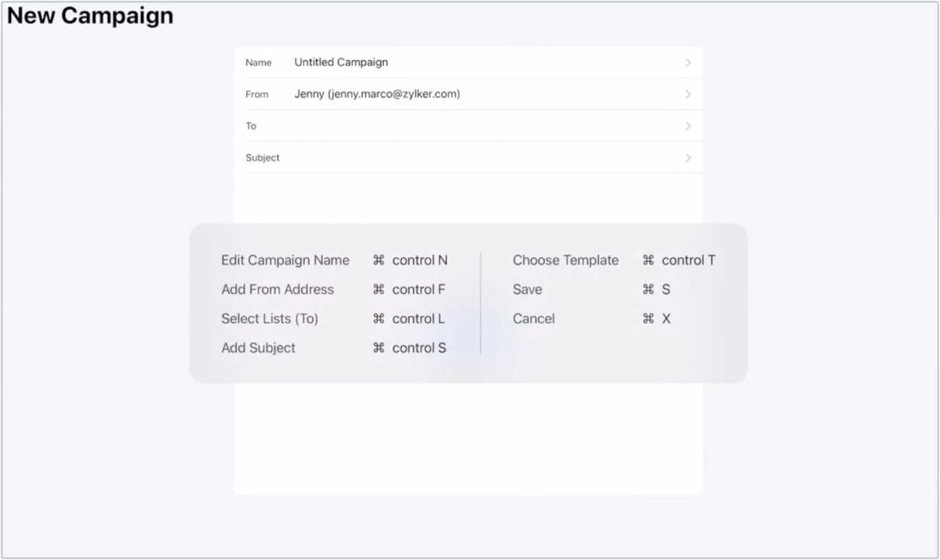This screenshot has width=940, height=560.
Task: Click the command icon beside control T
Action: 648,260
